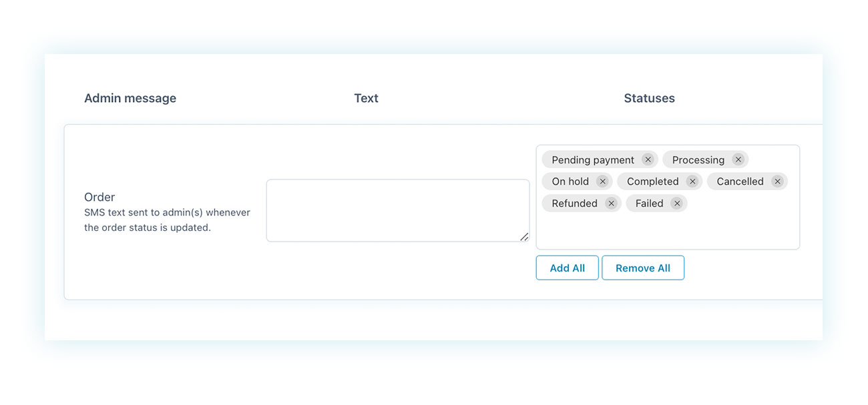Viewport: 868px width, 405px height.
Task: Click the textarea resize handle corner
Action: tap(524, 236)
